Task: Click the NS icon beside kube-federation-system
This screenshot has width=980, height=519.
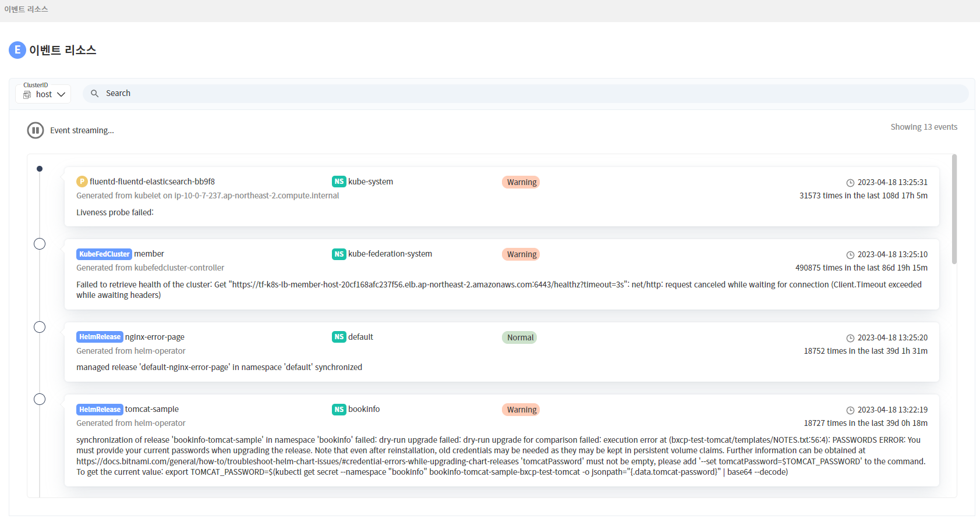Action: pos(339,254)
